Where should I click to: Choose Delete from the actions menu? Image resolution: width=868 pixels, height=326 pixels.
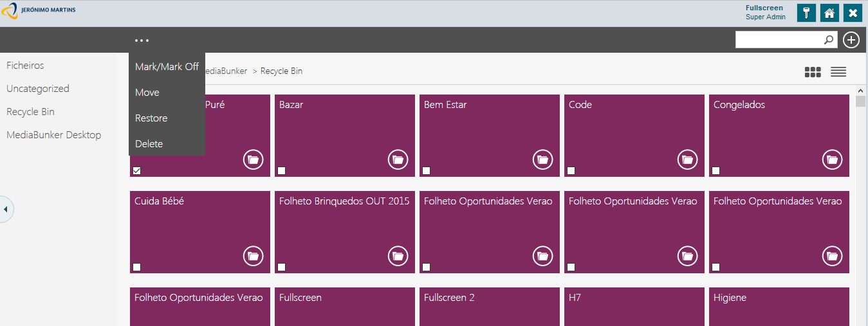coord(149,144)
